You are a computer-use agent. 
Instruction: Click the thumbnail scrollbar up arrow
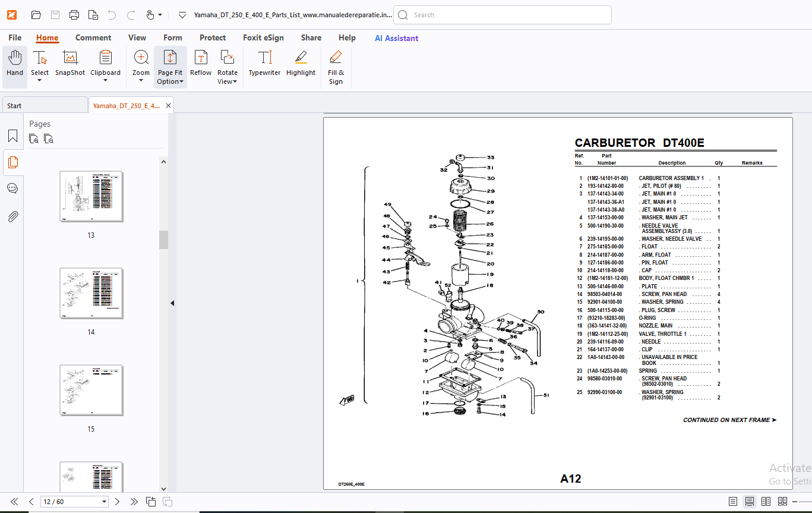click(x=163, y=161)
